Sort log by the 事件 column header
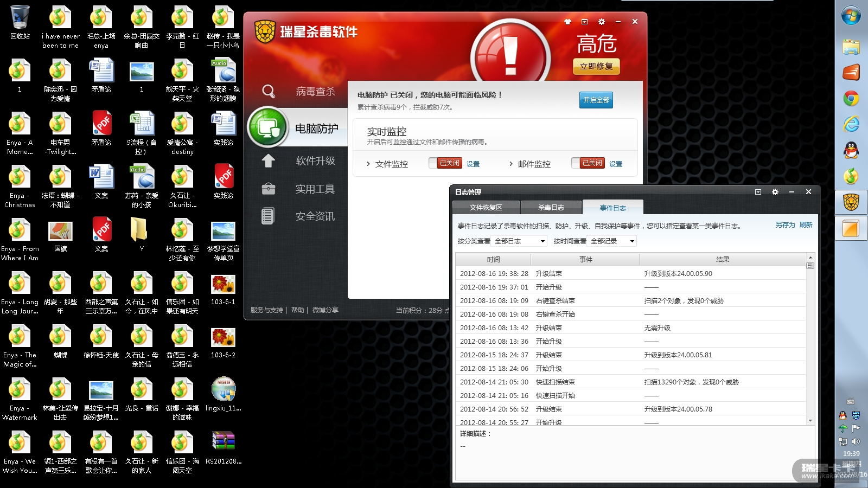Viewport: 868px width, 488px height. pyautogui.click(x=586, y=260)
